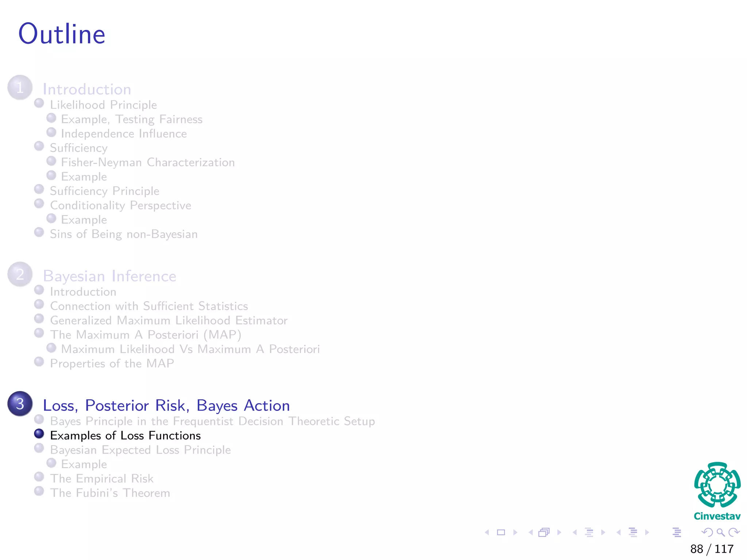
Task: Click the stacked frames navigation icon
Action: [544, 532]
